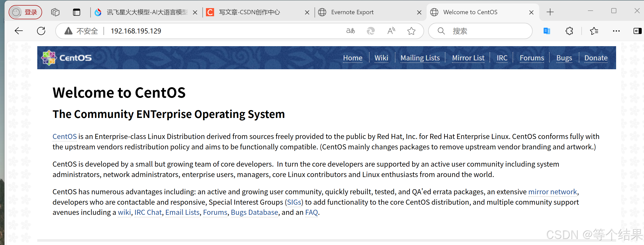Follow the Email Lists link
The height and width of the screenshot is (245, 644).
(182, 212)
